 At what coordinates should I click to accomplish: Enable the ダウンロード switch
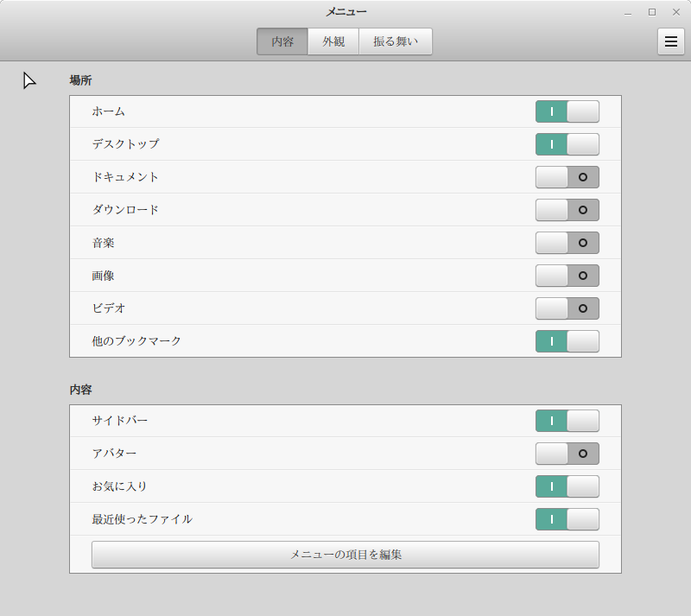pos(567,210)
